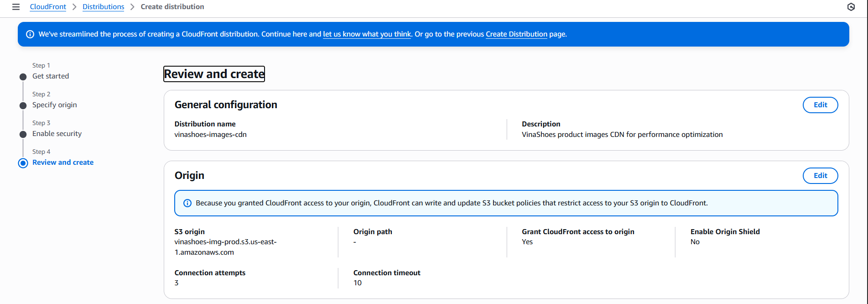Click the info icon in the Origin access notice
Image resolution: width=868 pixels, height=304 pixels.
187,203
